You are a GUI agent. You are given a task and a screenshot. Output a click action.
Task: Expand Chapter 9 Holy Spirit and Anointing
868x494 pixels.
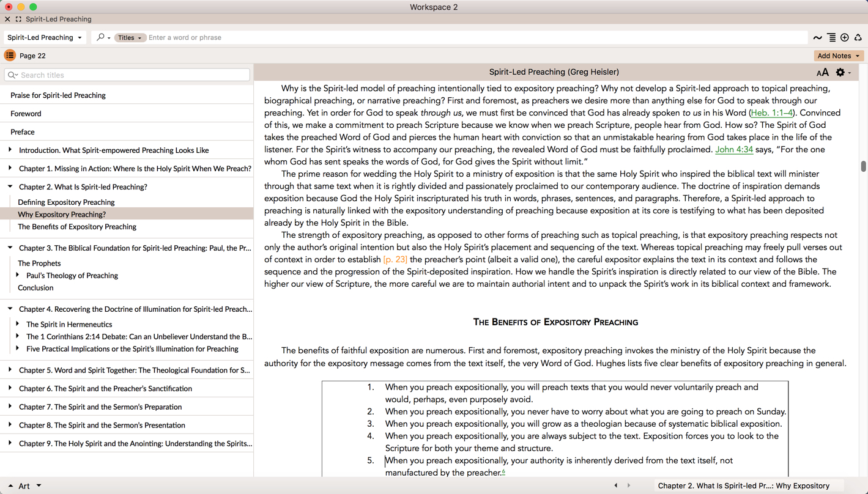click(x=10, y=443)
